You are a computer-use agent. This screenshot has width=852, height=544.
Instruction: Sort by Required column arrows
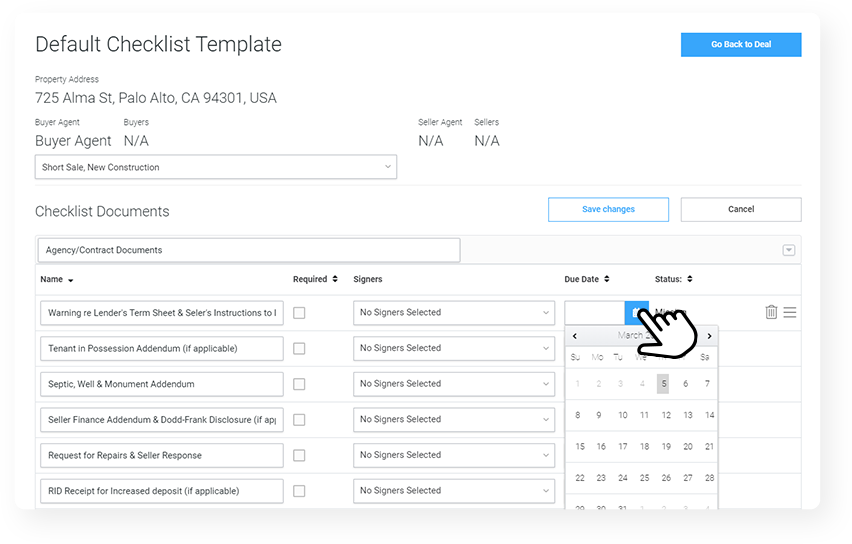(334, 279)
